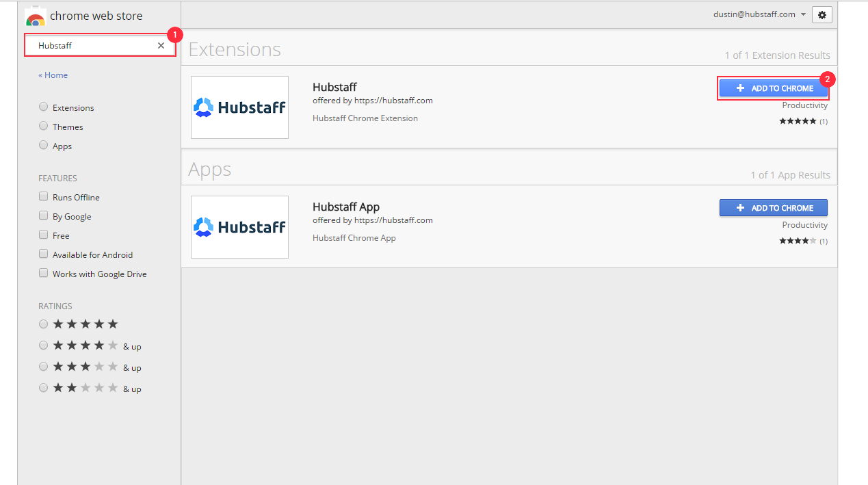Add the Hubstaff extension to Chrome
This screenshot has width=868, height=485.
click(773, 88)
